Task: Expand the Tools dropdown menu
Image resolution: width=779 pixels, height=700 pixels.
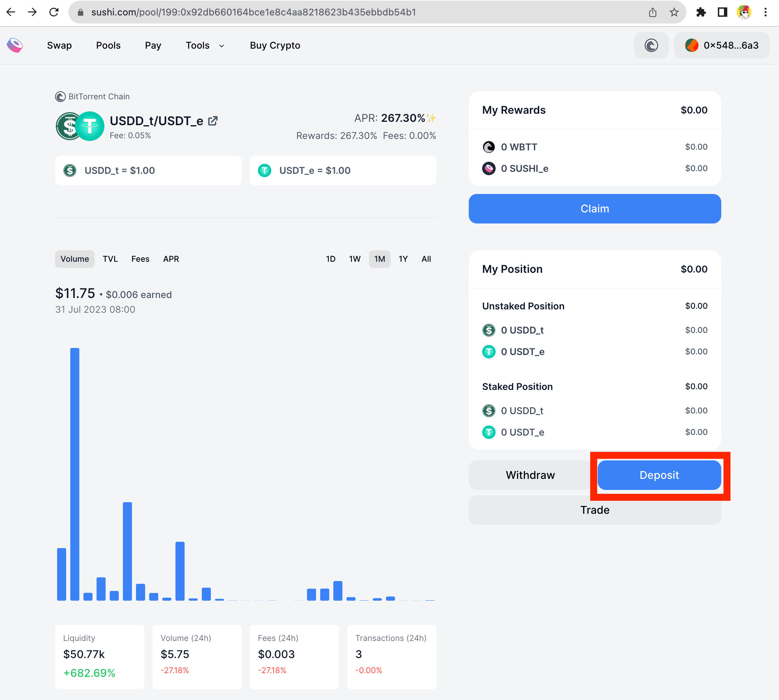Action: [x=205, y=45]
